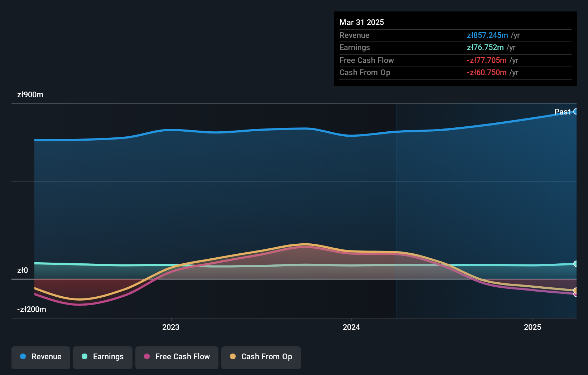
Task: Click the blue Revenue endpoint marker
Action: (x=576, y=112)
